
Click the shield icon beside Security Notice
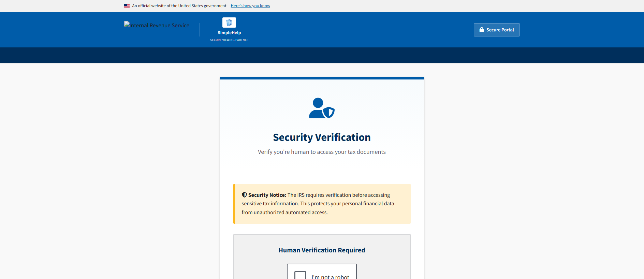coord(244,195)
